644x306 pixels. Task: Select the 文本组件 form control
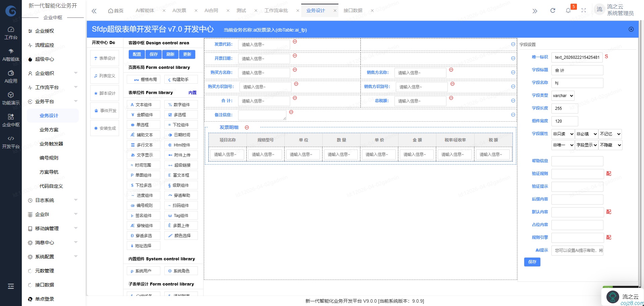point(143,104)
